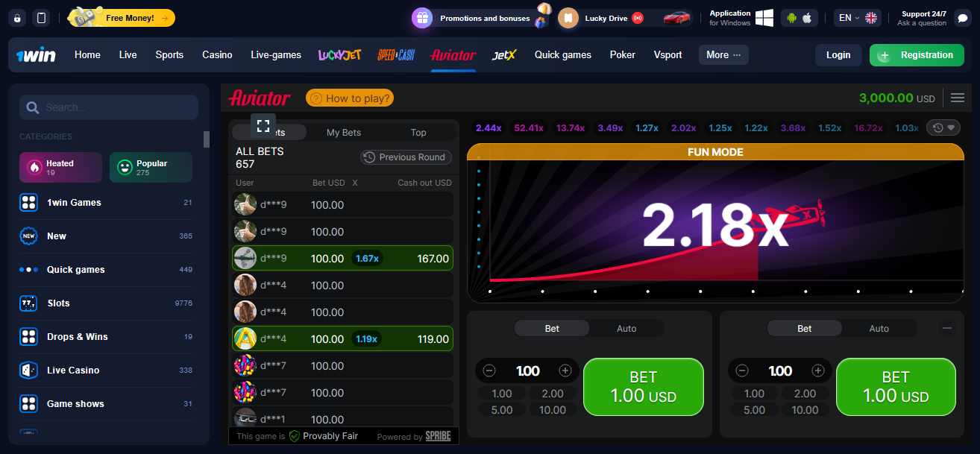980x454 pixels.
Task: Click the green Registration button
Action: pyautogui.click(x=917, y=55)
